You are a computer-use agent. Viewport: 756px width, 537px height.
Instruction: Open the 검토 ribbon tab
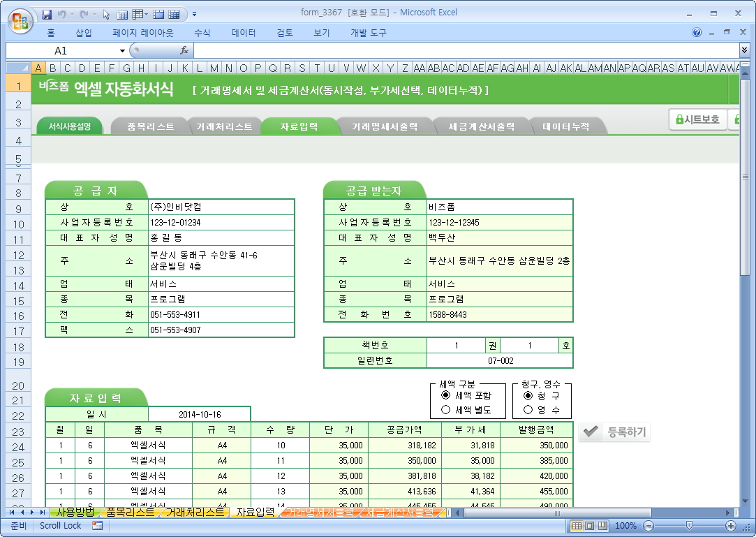(x=285, y=33)
